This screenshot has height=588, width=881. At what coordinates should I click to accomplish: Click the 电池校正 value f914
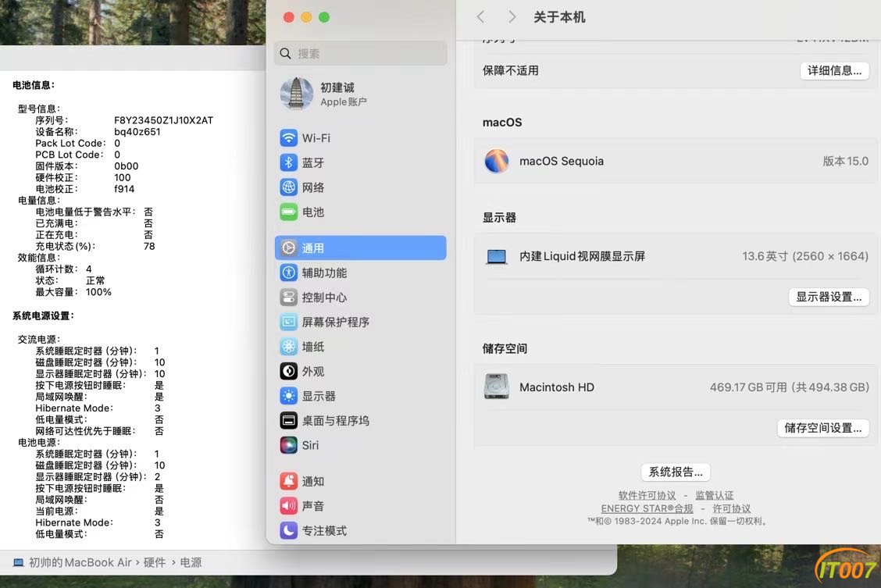[124, 189]
